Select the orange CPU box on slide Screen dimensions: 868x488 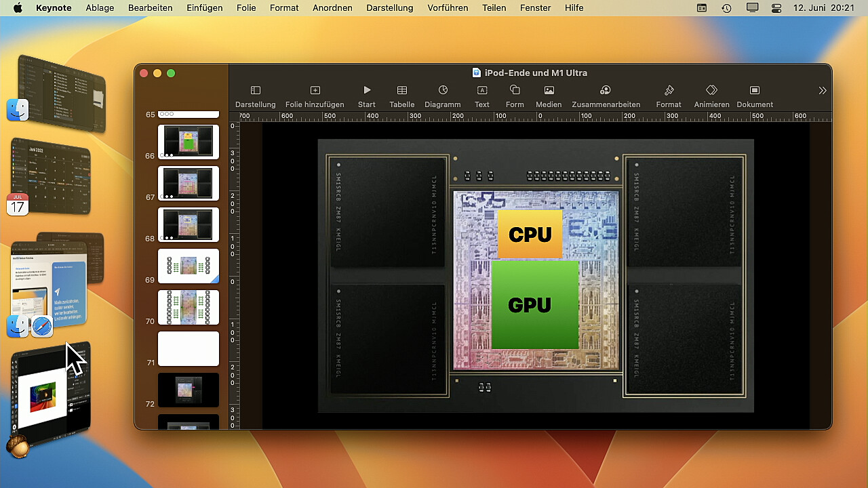point(530,234)
